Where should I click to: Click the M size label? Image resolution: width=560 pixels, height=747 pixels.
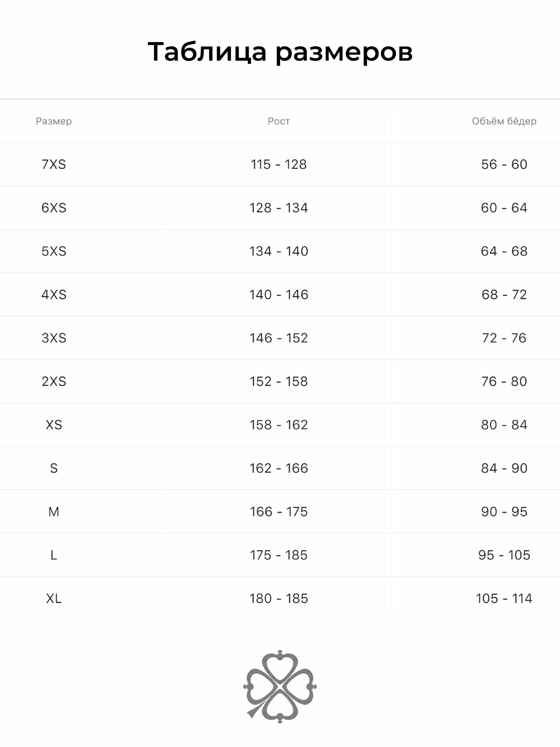point(54,512)
